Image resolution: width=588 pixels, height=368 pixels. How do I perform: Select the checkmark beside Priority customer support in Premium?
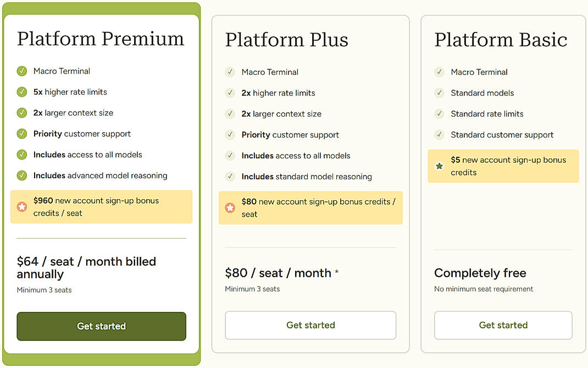coord(21,134)
